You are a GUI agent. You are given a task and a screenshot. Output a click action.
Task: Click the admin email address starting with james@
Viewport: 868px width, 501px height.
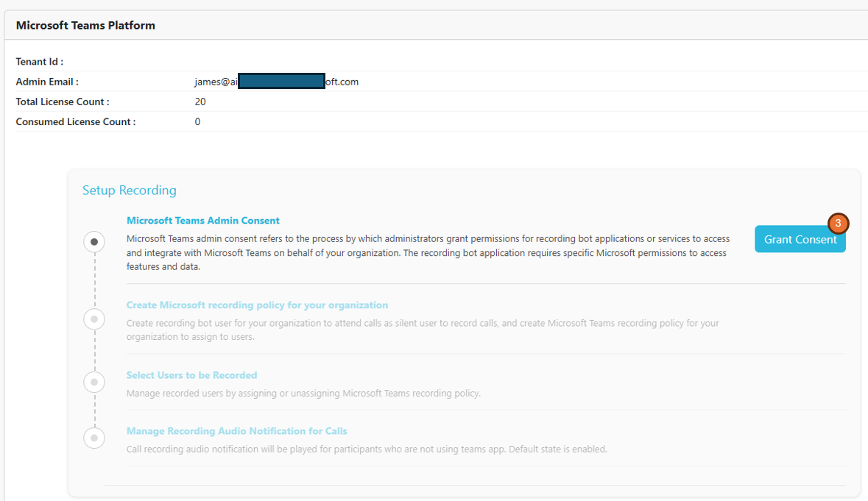(276, 82)
